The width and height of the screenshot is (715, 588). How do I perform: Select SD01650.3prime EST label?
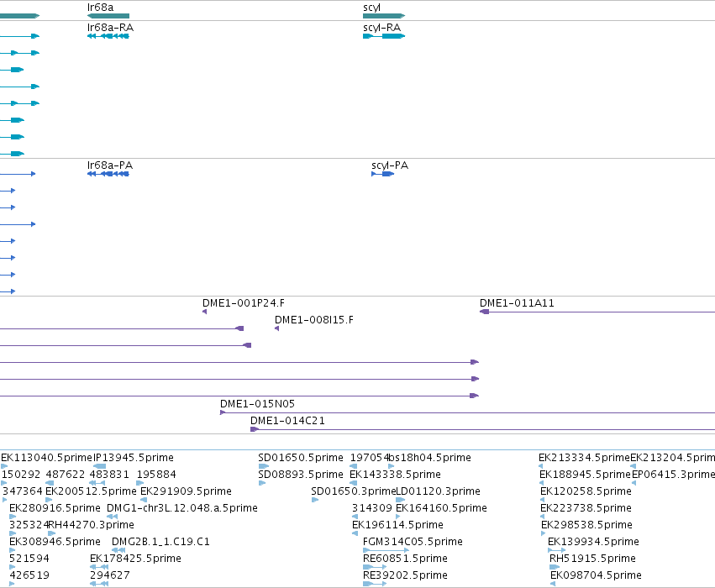(x=354, y=491)
